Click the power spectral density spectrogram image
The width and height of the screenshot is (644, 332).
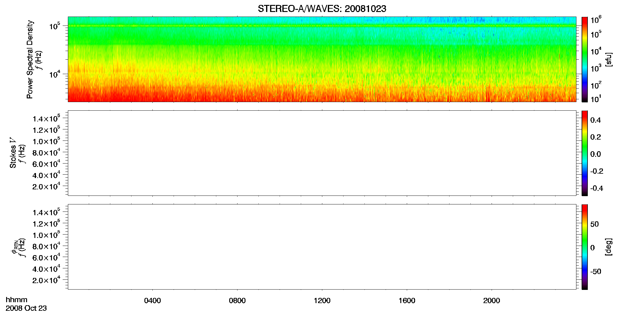click(x=322, y=59)
